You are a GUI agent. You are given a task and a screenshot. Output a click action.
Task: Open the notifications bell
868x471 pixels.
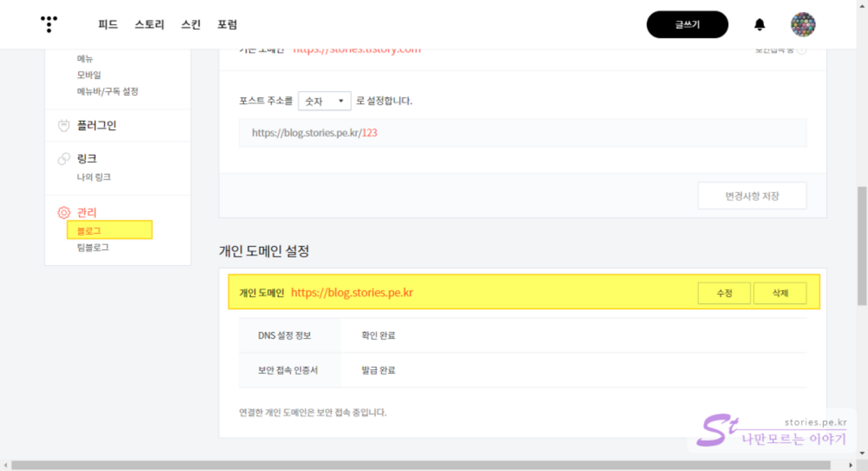(x=759, y=25)
